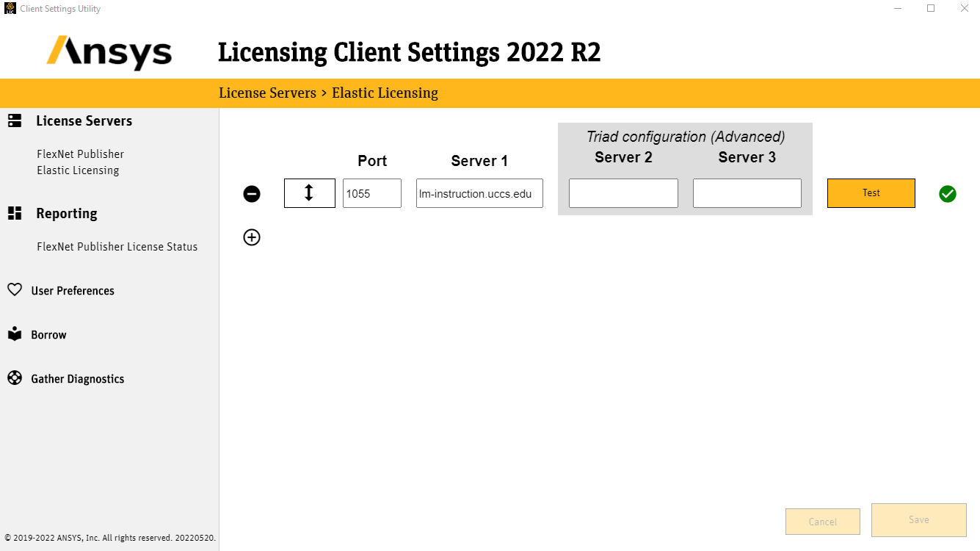The height and width of the screenshot is (551, 980).
Task: Open FlexNet Publisher settings
Action: [81, 154]
